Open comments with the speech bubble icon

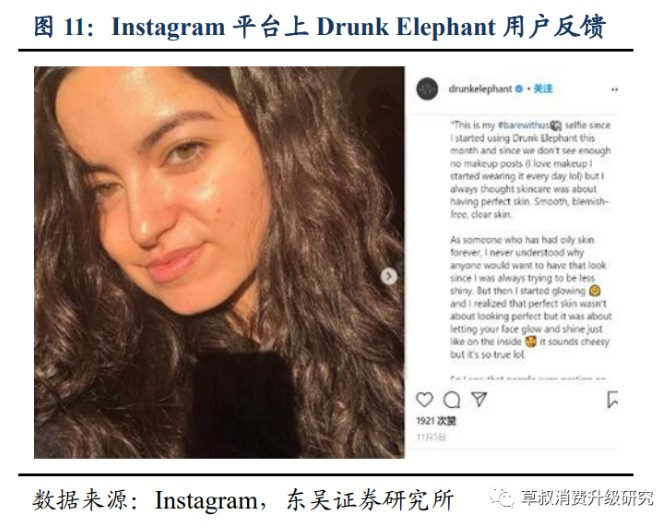452,400
